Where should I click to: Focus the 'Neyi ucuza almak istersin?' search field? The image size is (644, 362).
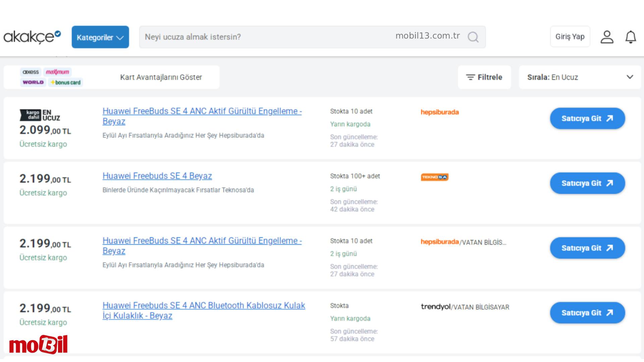click(312, 37)
